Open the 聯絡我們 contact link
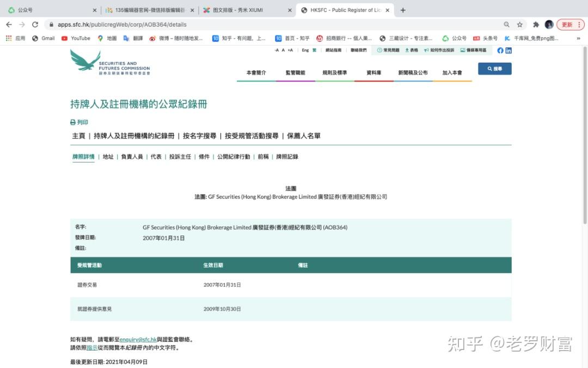The image size is (588, 368). (x=358, y=50)
